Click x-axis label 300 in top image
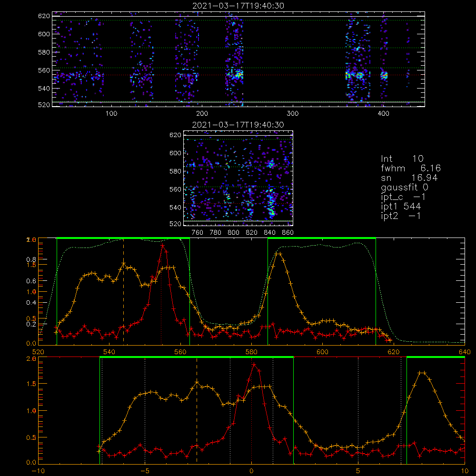The width and height of the screenshot is (476, 476). point(293,114)
